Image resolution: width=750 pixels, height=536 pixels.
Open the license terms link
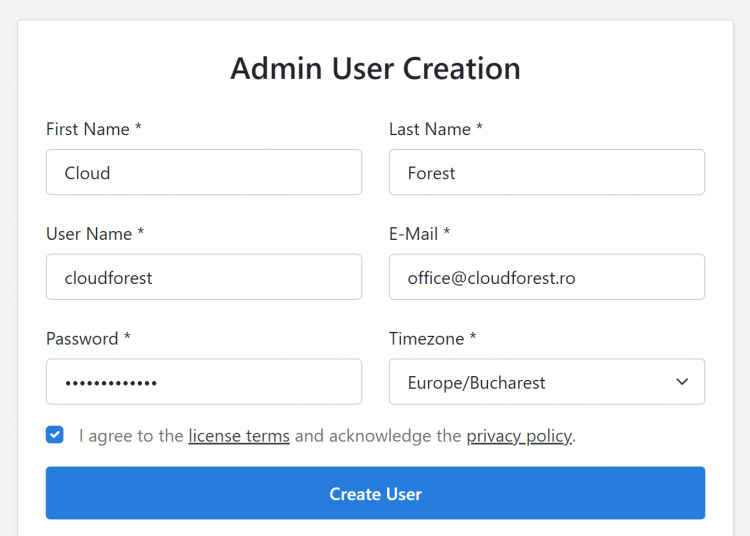[x=239, y=436]
